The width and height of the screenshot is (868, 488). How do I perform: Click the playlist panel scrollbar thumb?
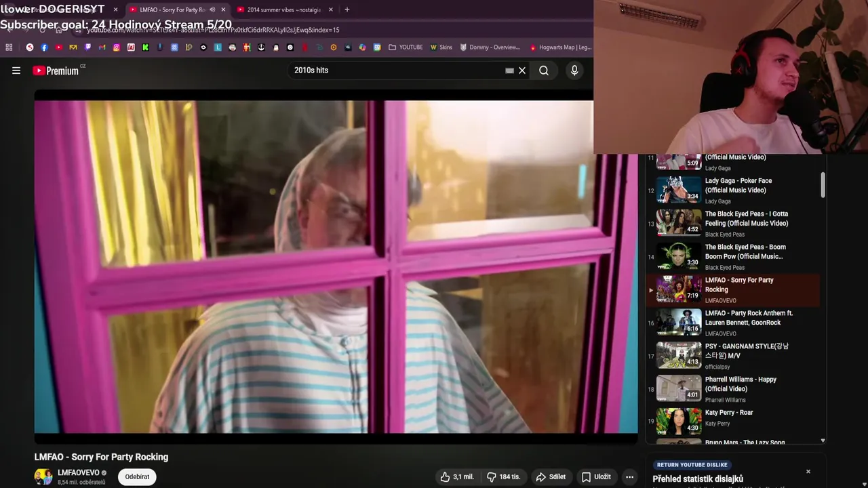(823, 184)
